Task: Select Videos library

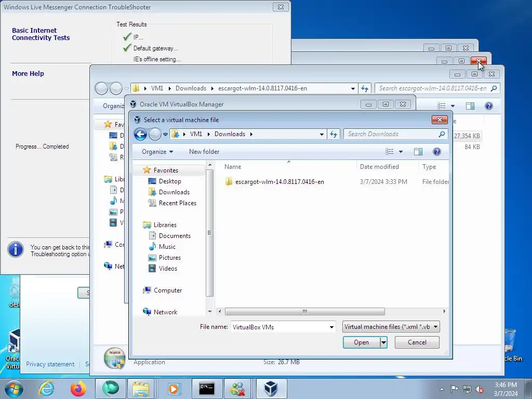Action: [x=168, y=269]
